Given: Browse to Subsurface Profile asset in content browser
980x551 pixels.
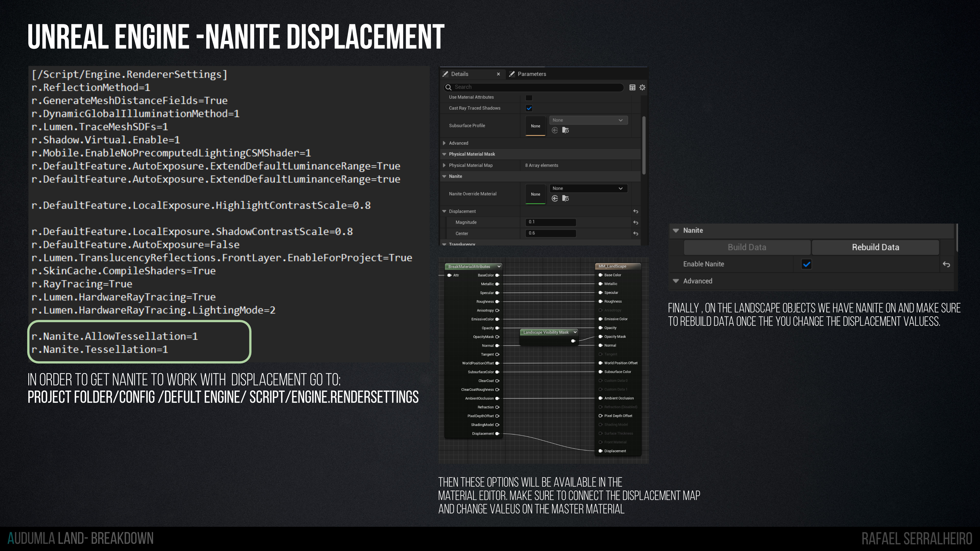Looking at the screenshot, I should [x=566, y=130].
